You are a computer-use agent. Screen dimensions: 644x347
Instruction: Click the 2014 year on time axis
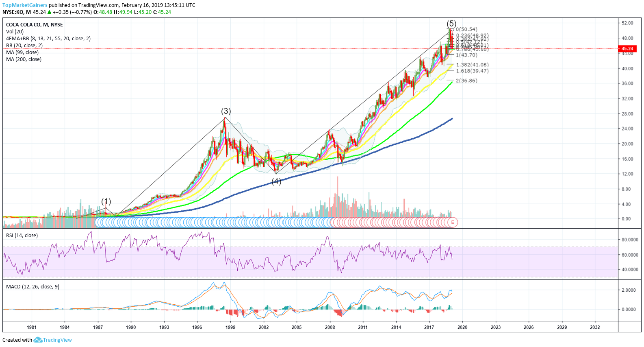(396, 327)
